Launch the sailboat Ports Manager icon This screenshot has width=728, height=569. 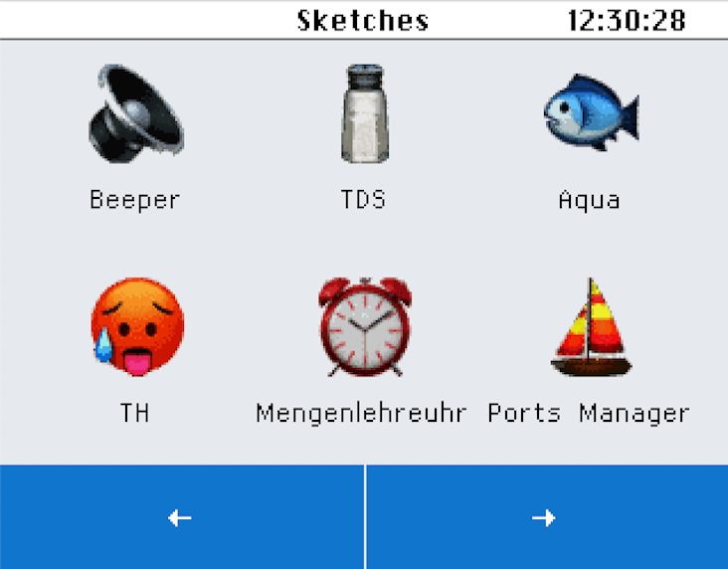591,326
